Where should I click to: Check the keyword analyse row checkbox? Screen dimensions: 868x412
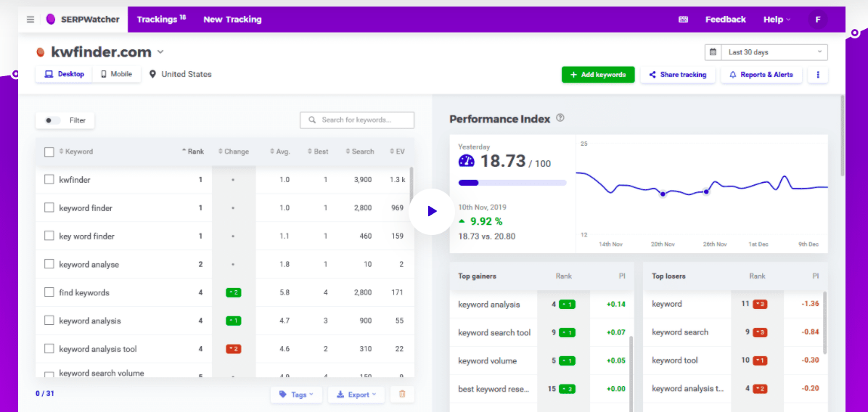pyautogui.click(x=49, y=264)
